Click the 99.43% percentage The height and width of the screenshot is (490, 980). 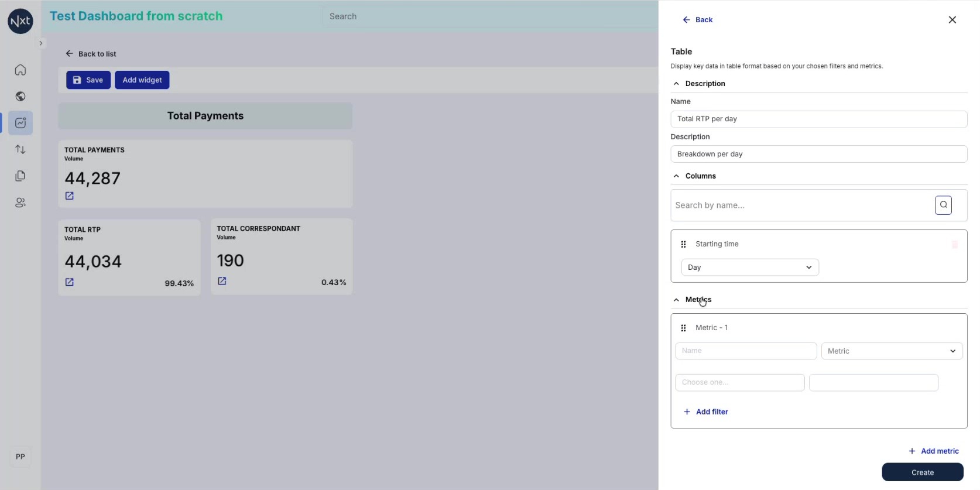[179, 283]
